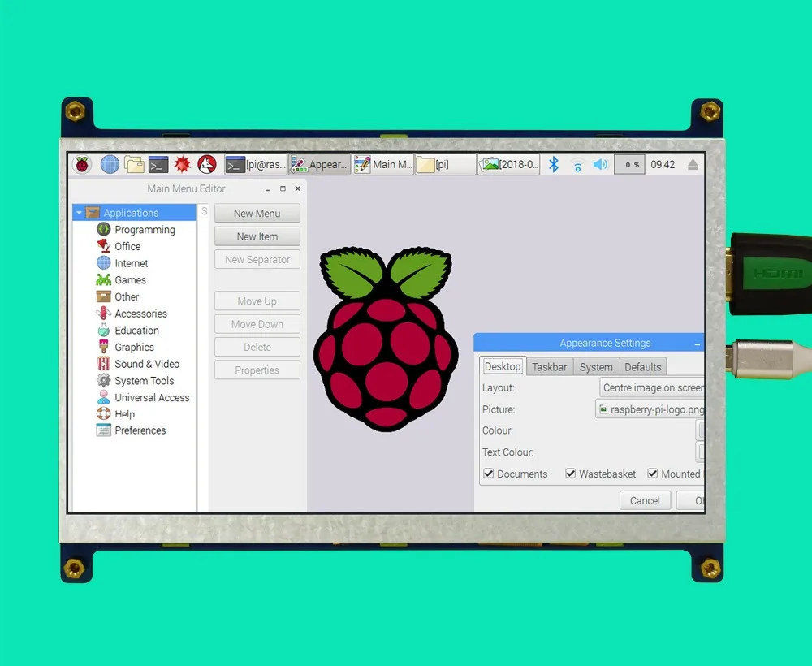This screenshot has width=812, height=666.
Task: Switch to the Appear... taskbar window button
Action: point(319,165)
